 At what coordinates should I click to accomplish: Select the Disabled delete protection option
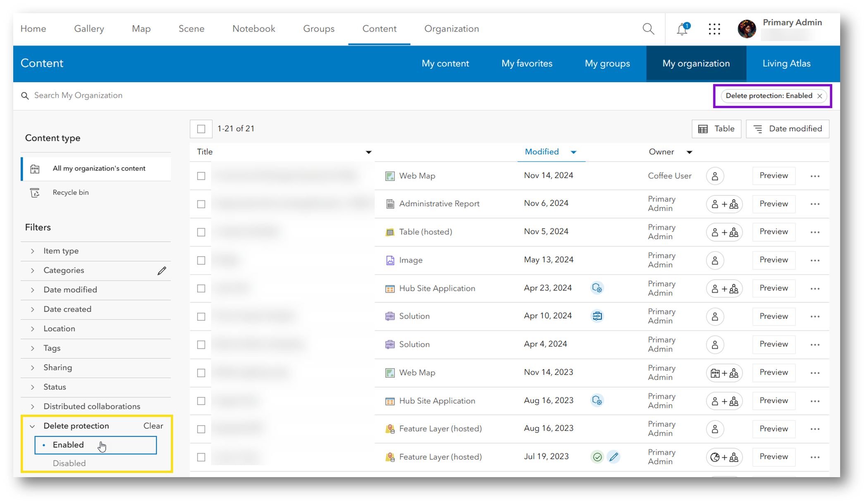click(x=69, y=463)
